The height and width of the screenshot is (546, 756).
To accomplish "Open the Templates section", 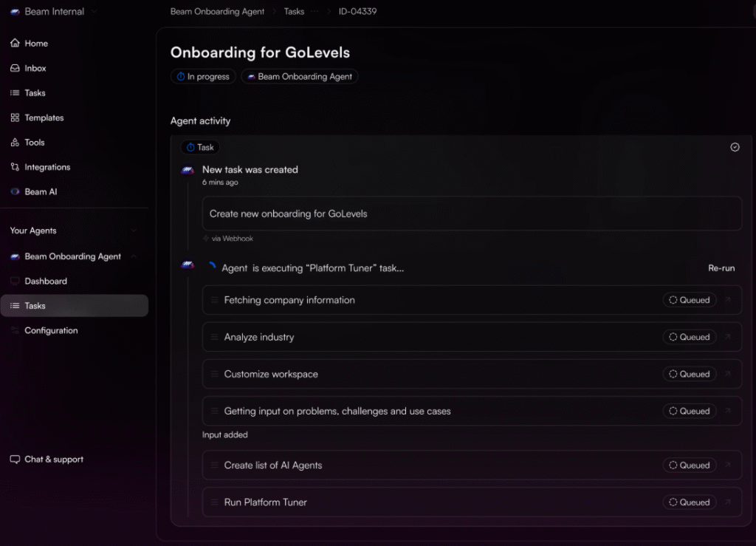I will (15, 117).
